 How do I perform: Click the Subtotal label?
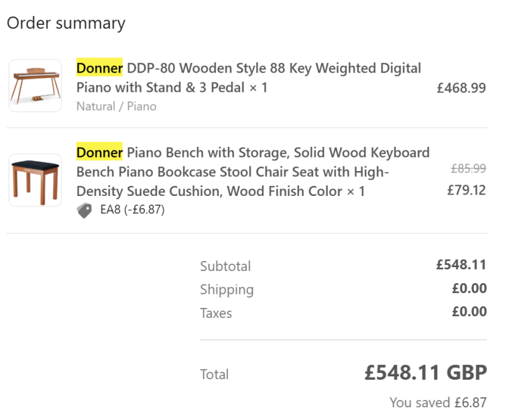[225, 266]
